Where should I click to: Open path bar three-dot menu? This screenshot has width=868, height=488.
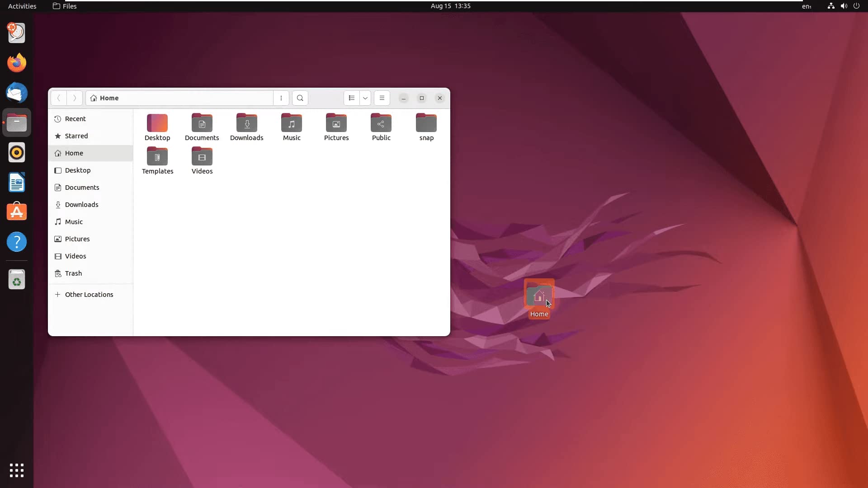click(x=281, y=98)
